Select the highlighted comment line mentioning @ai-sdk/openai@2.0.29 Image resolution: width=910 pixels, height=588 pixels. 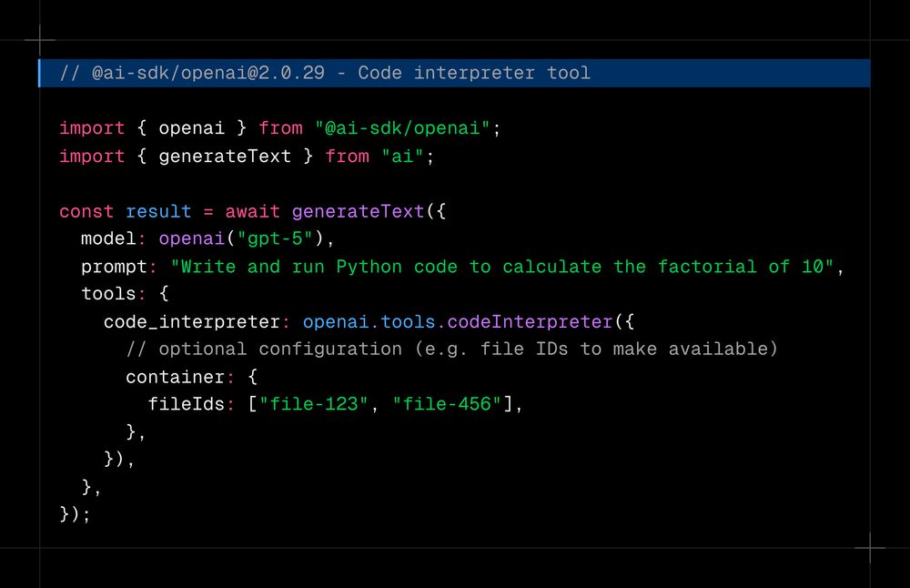coord(323,73)
